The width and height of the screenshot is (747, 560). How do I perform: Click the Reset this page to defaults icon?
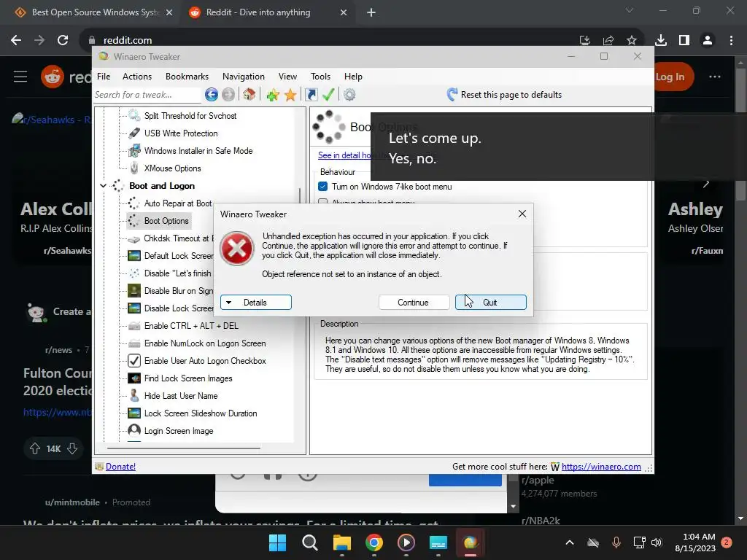pos(452,95)
